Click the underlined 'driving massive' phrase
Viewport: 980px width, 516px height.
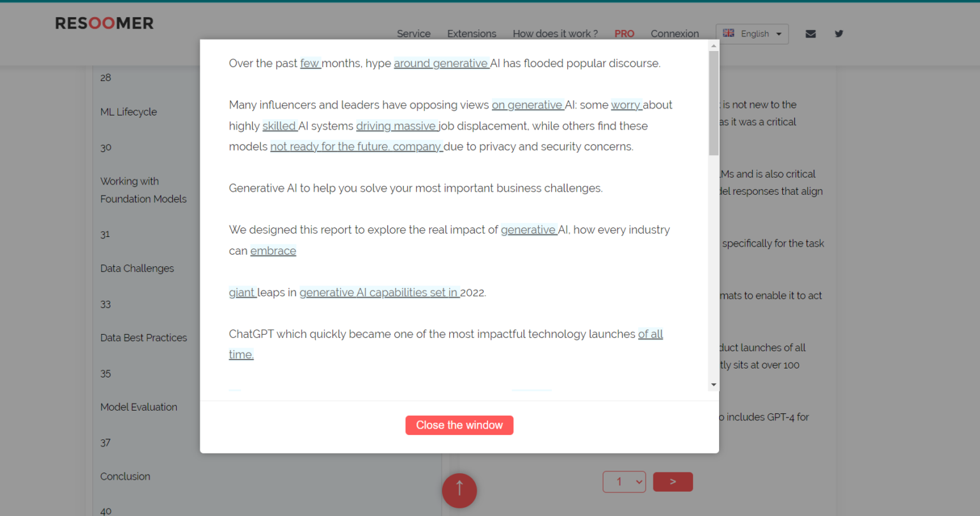[396, 126]
